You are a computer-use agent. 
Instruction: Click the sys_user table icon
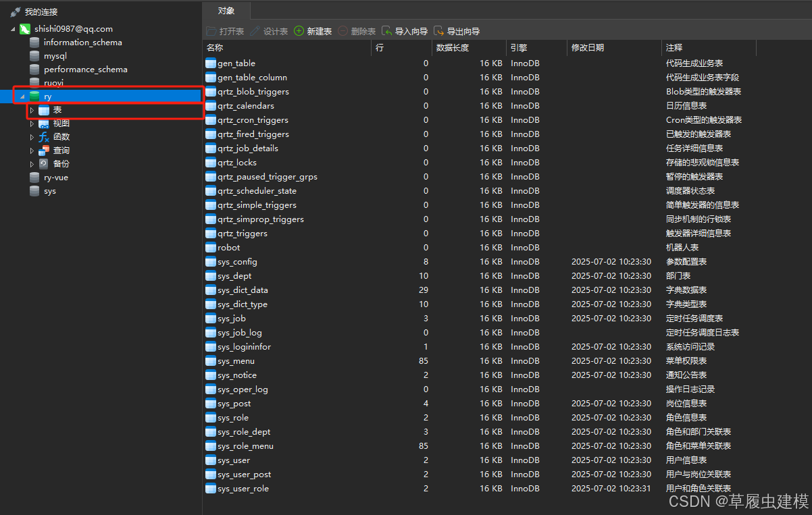tap(211, 460)
